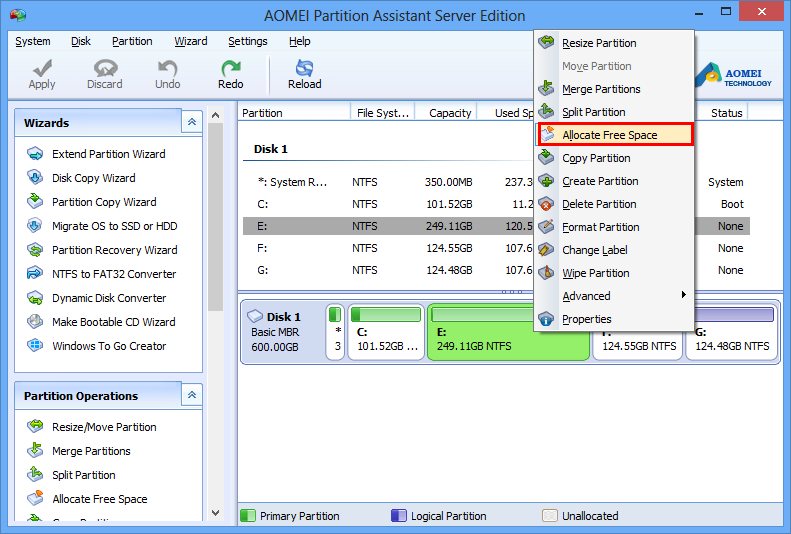Click the Reload disks toolbar icon
This screenshot has height=534, width=791.
[x=304, y=68]
